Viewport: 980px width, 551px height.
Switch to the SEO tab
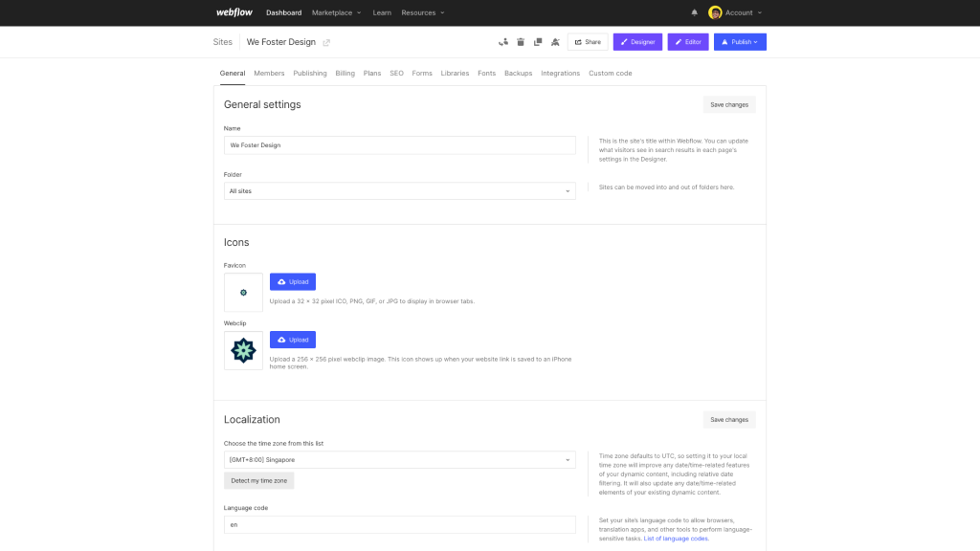pyautogui.click(x=396, y=73)
